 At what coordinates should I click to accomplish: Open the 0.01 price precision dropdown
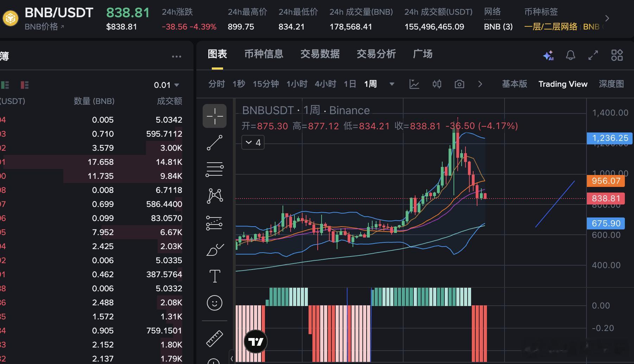166,85
